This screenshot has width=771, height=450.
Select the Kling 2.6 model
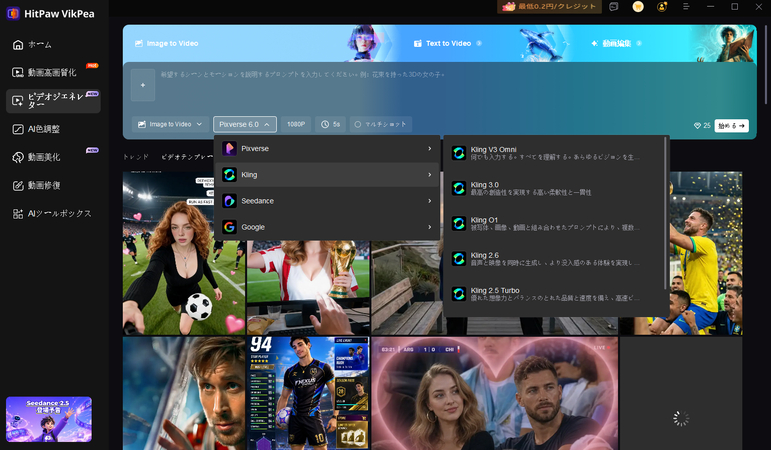point(554,259)
